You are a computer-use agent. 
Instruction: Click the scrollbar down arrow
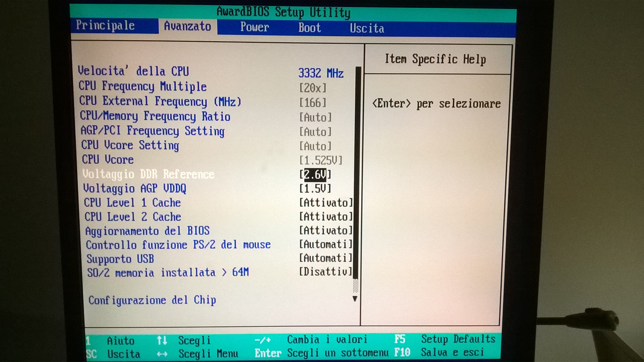[x=355, y=298]
